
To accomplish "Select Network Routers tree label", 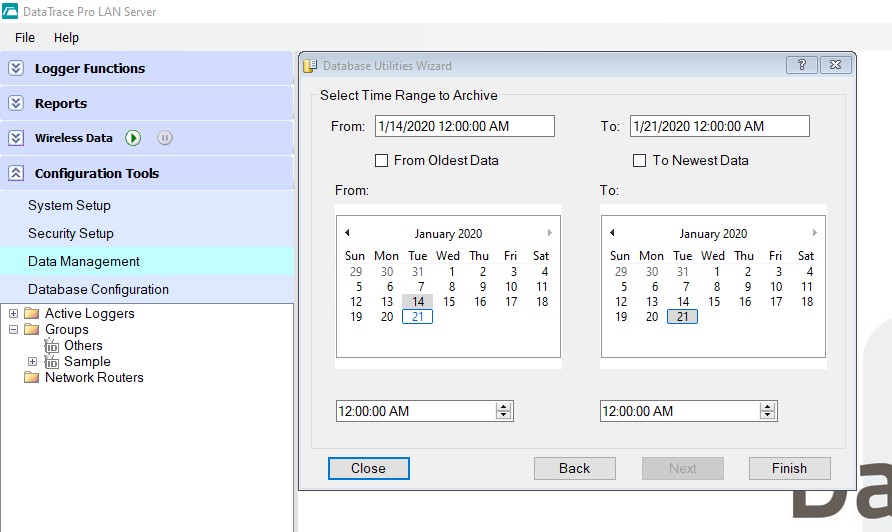I will click(94, 377).
